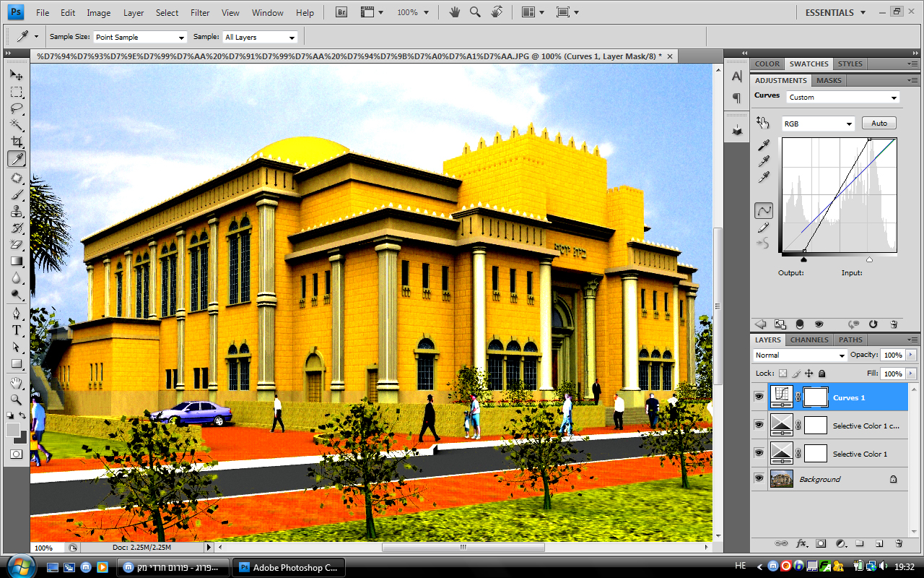
Task: Click the Auto button in Curves
Action: (879, 123)
